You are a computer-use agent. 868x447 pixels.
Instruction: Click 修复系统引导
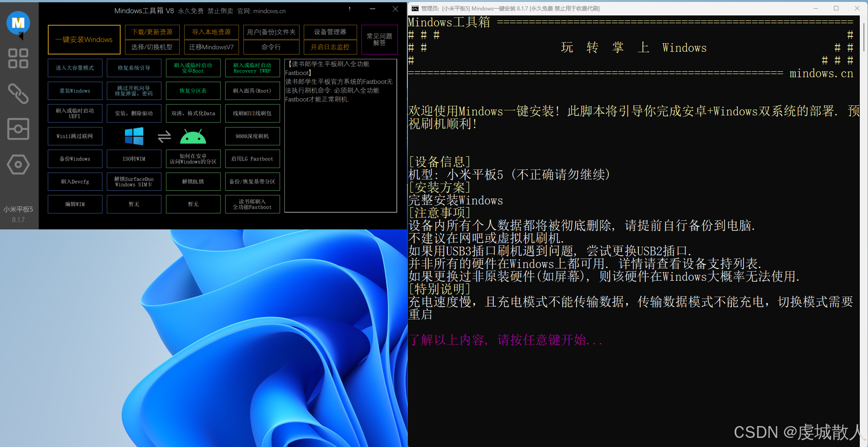click(x=134, y=68)
